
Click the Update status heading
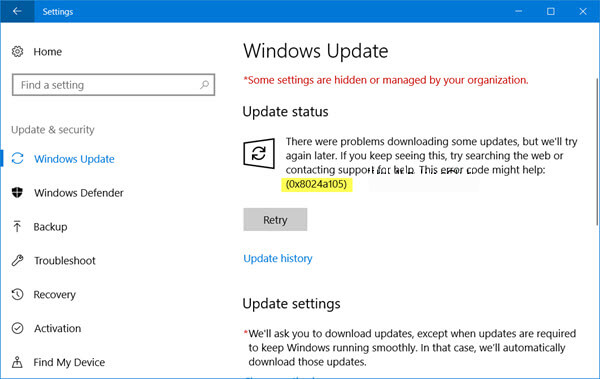(x=285, y=112)
